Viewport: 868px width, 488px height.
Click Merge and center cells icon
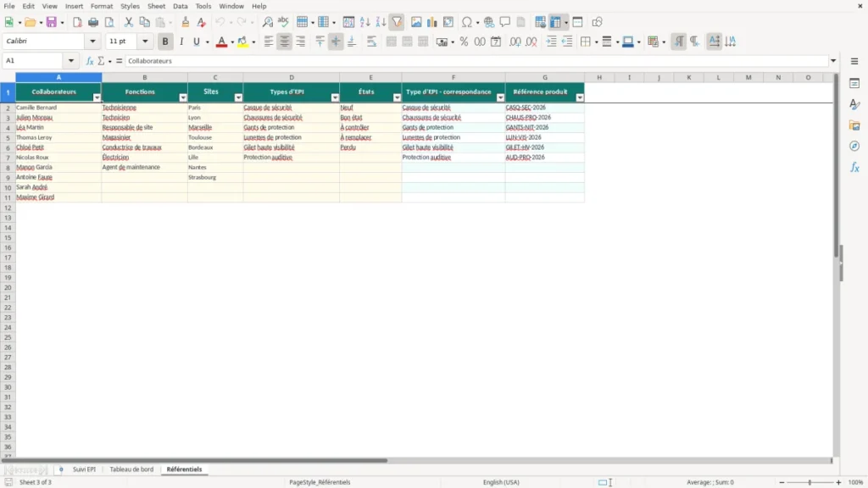tap(392, 42)
